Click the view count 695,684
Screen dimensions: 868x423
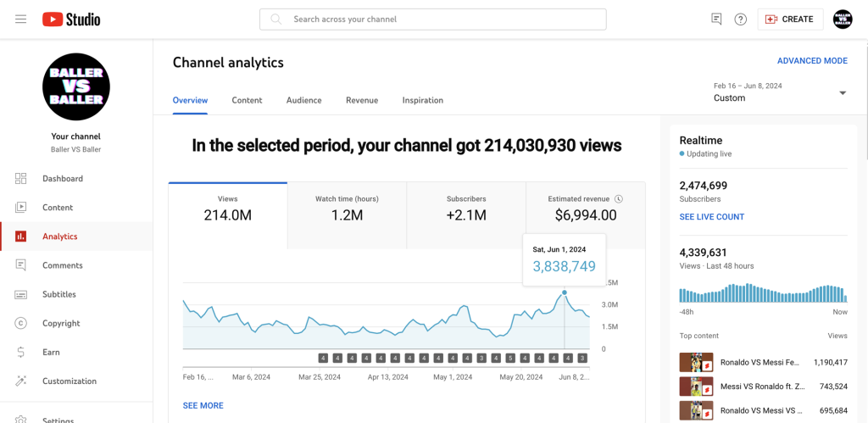point(834,410)
